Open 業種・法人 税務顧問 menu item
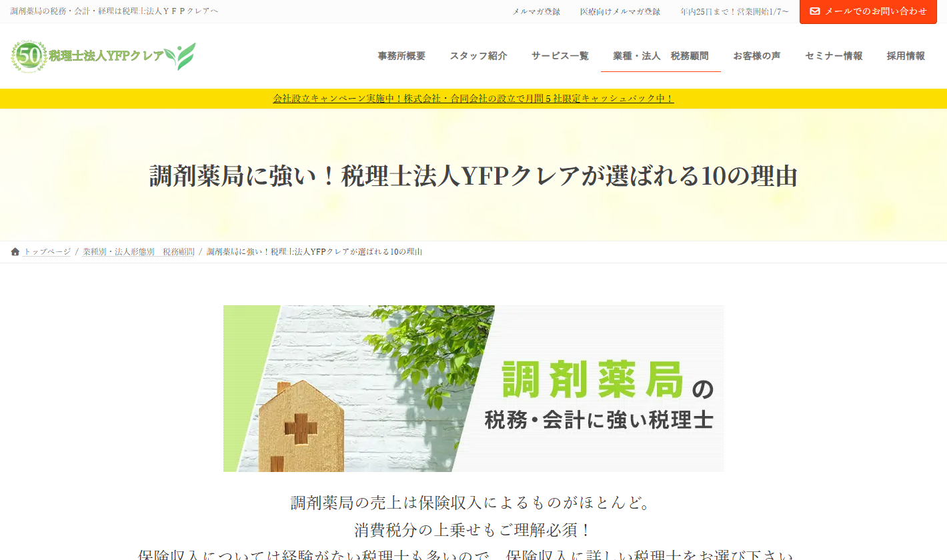The width and height of the screenshot is (947, 560). [x=661, y=56]
